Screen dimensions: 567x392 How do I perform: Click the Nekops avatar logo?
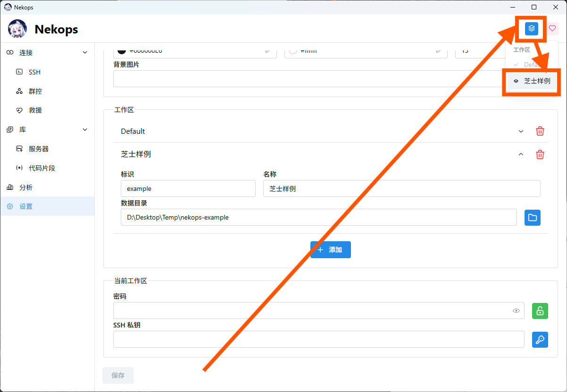pos(17,29)
